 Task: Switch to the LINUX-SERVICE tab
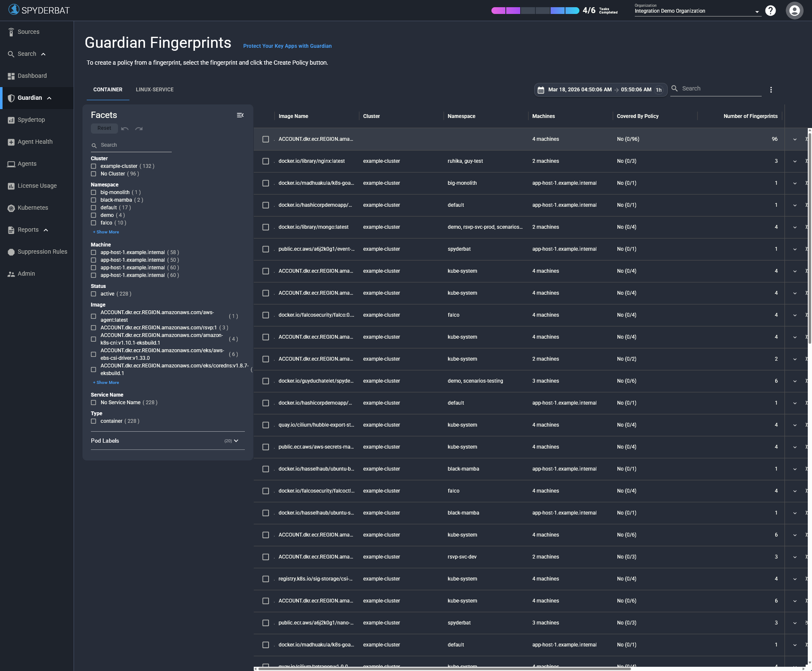pyautogui.click(x=155, y=89)
